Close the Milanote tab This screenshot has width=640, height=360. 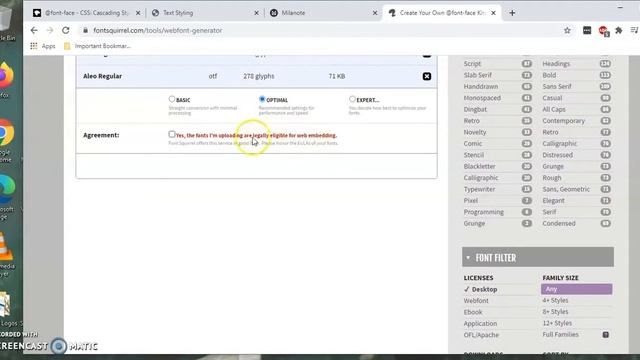pyautogui.click(x=375, y=13)
